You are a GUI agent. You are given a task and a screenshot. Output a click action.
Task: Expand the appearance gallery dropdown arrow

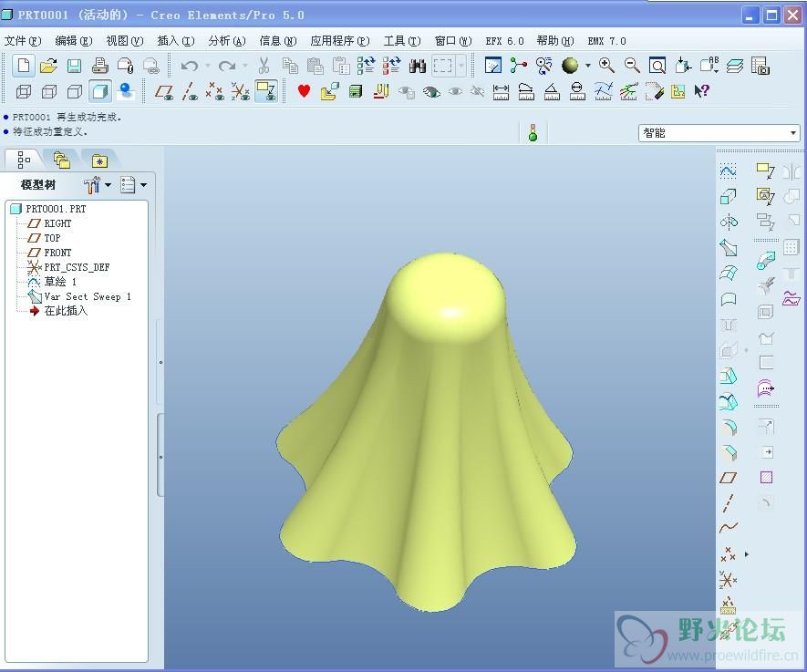(588, 66)
